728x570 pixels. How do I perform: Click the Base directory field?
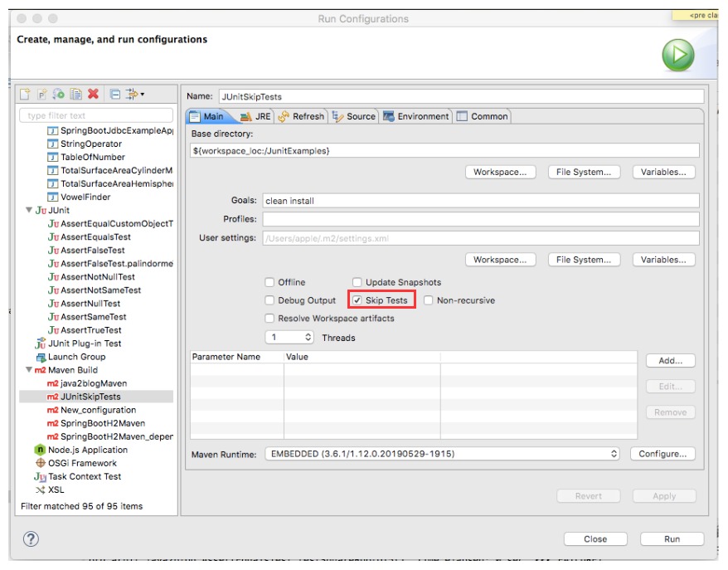pos(444,150)
